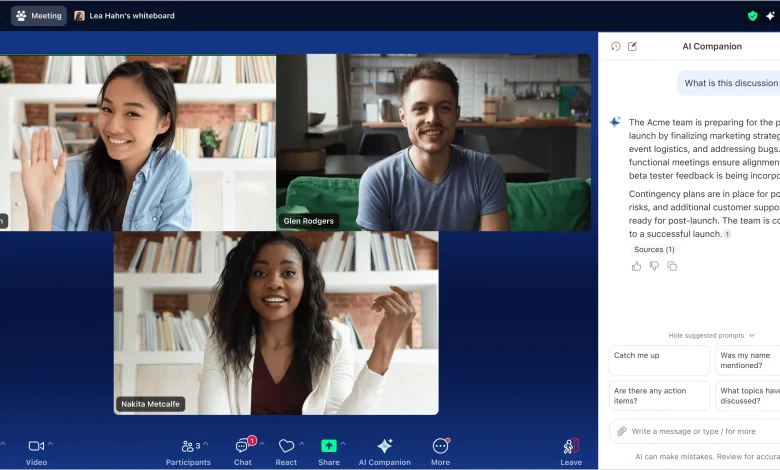This screenshot has width=780, height=470.
Task: Expand Video options caret
Action: (50, 444)
